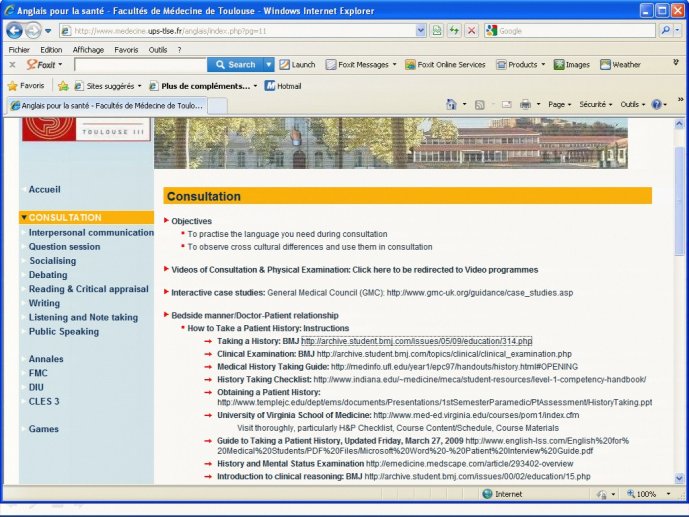Refresh the page with the green arrows icon
Image resolution: width=689 pixels, height=517 pixels.
(x=454, y=31)
